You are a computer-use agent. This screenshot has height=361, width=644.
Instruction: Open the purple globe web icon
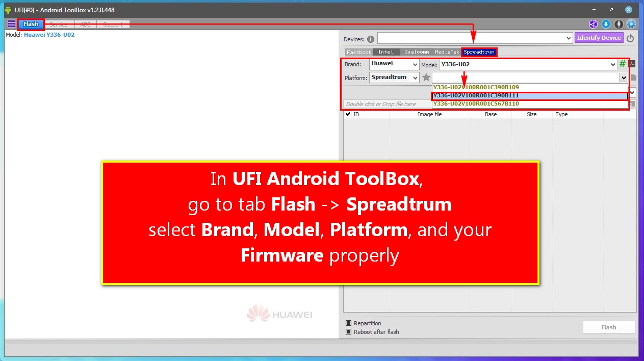[x=593, y=24]
